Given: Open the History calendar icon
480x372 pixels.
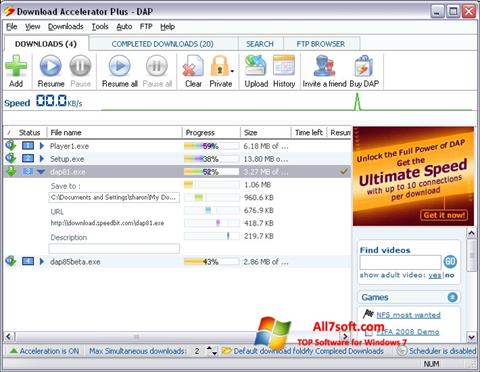Looking at the screenshot, I should click(284, 66).
